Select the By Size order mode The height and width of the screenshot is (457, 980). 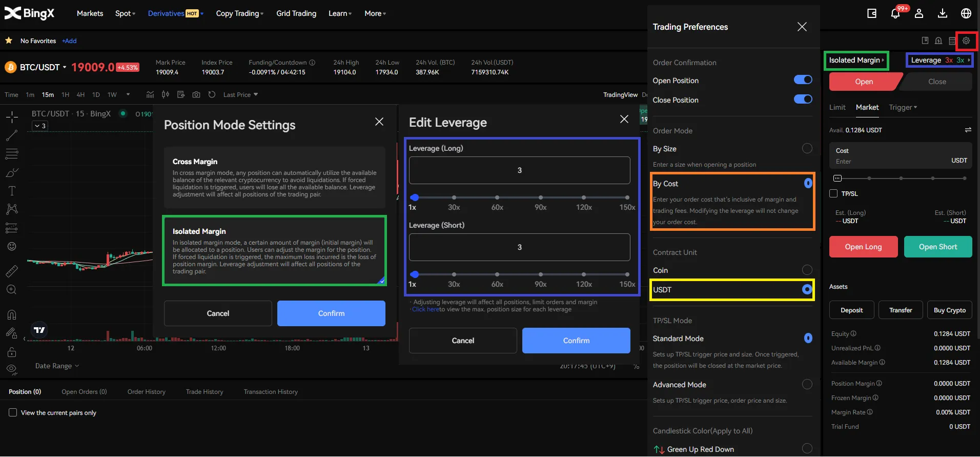[807, 148]
